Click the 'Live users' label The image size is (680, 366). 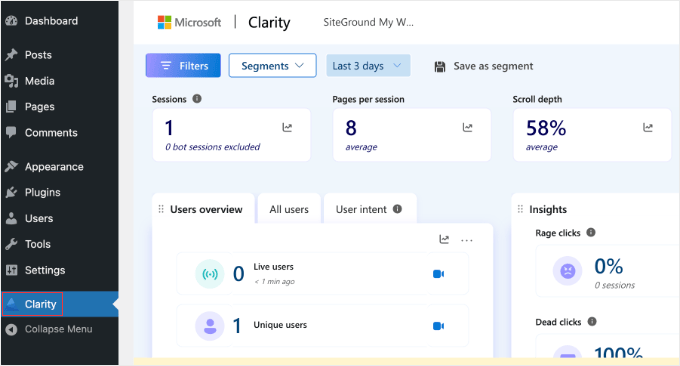tap(274, 267)
